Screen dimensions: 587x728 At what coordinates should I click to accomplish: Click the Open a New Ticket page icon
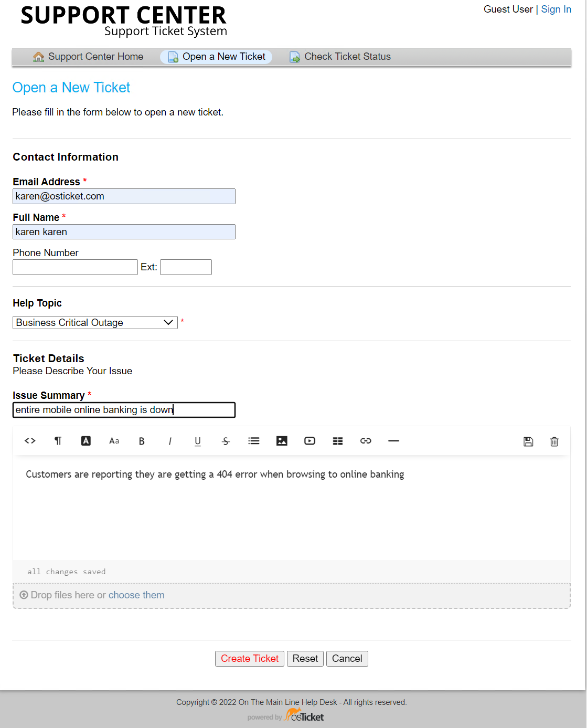tap(173, 57)
